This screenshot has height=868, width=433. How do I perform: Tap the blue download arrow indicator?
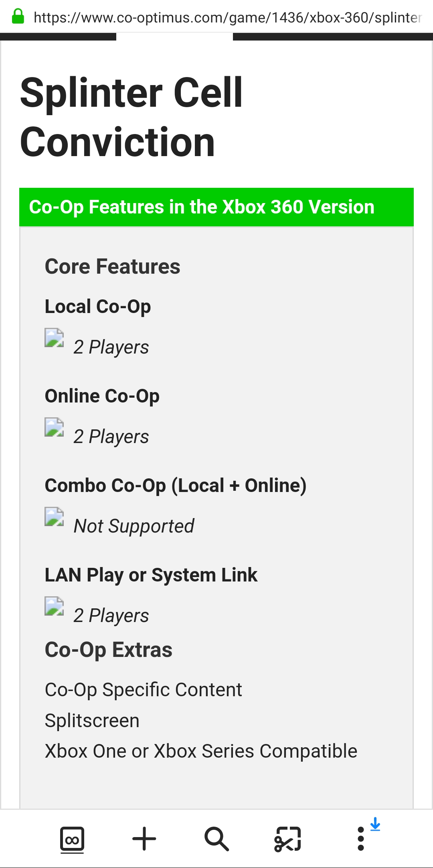pos(375,824)
